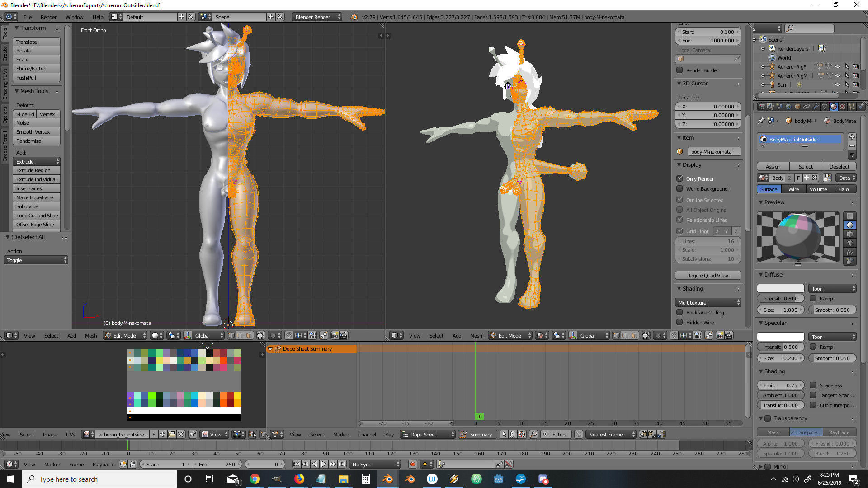Click the auto keyframe record button
868x488 pixels.
click(x=412, y=464)
